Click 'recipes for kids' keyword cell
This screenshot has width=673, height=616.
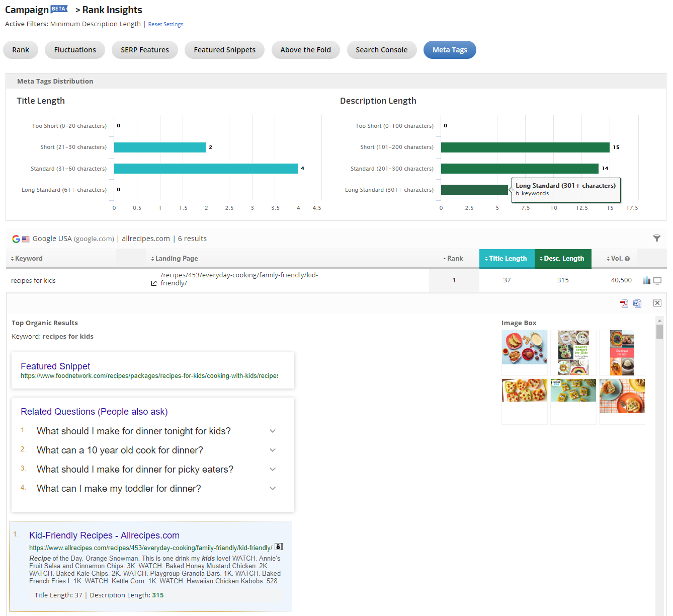click(33, 281)
